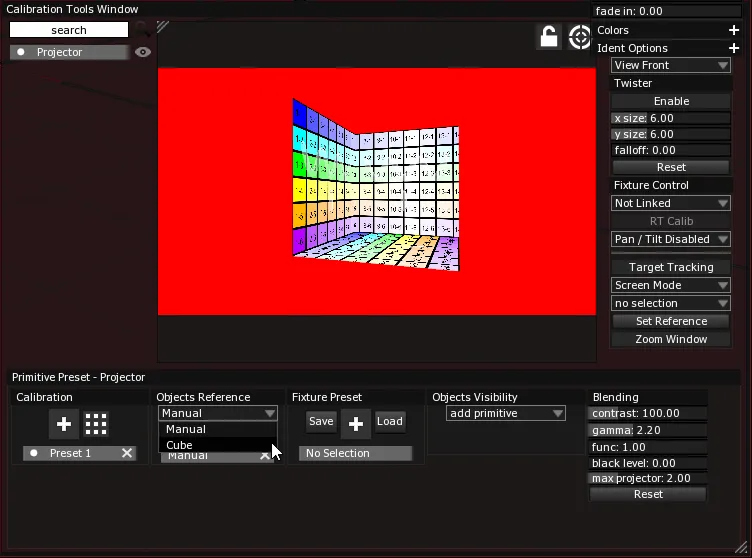Click the Blending Reset button
Screen dimensions: 752x558
[x=648, y=494]
